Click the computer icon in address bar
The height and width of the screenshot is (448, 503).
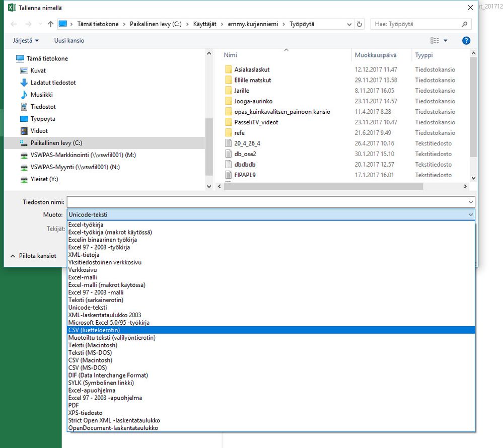click(63, 24)
